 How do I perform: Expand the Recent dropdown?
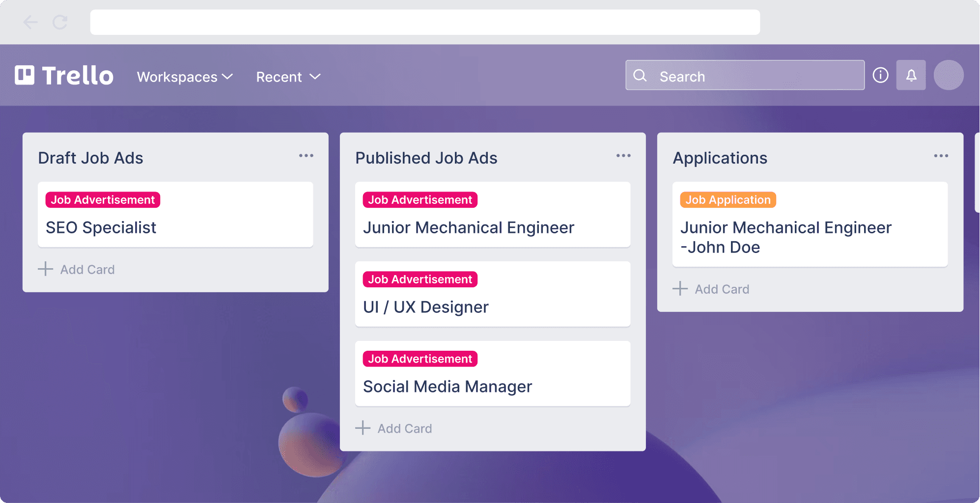[x=288, y=77]
